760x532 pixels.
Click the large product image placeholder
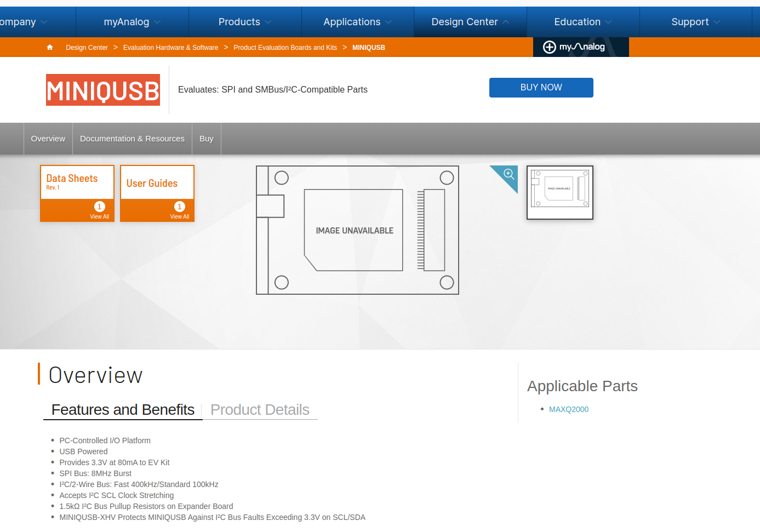(357, 230)
